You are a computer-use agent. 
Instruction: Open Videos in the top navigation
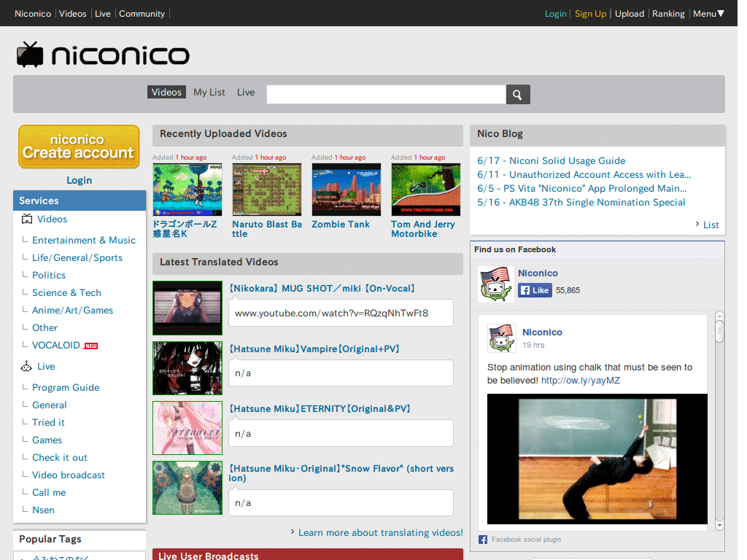click(x=72, y=14)
